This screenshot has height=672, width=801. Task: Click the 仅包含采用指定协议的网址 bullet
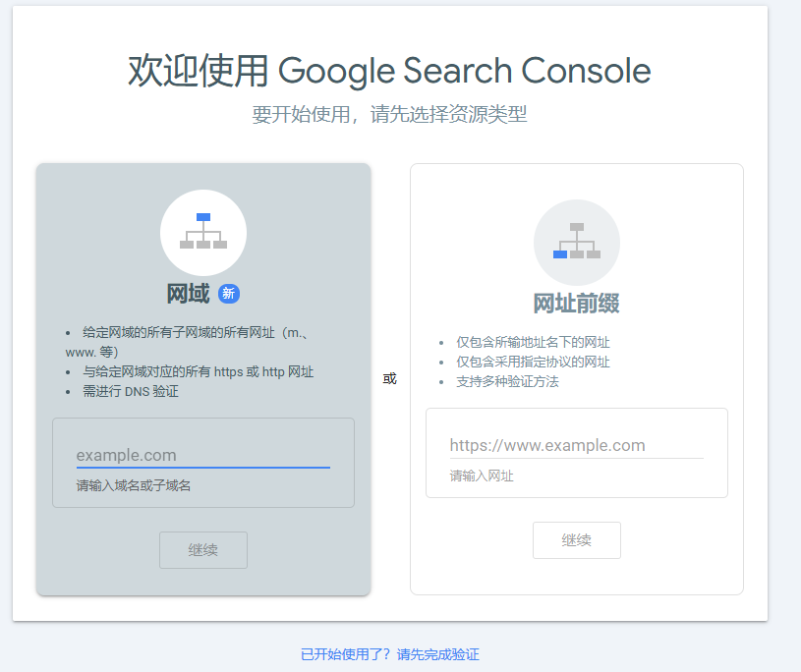point(533,363)
